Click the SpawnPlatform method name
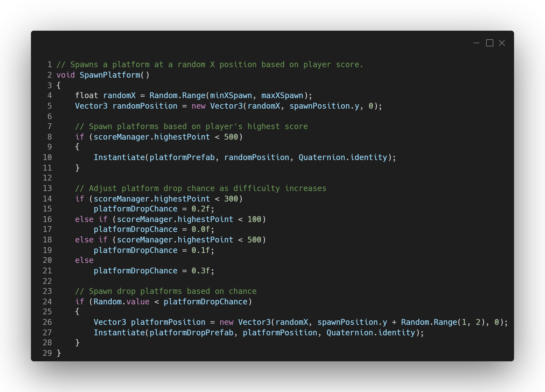Screen dimensions: 545x392 [x=110, y=75]
